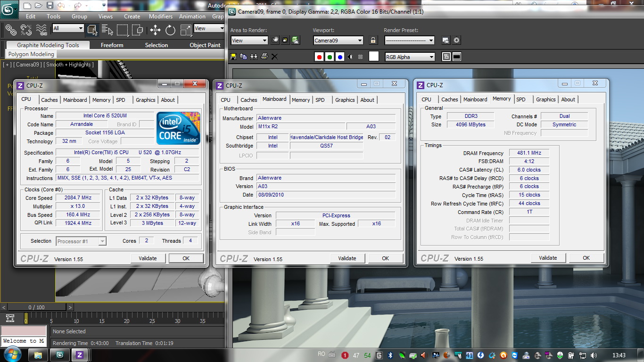Toggle the Window/Crossing selection icon
644x362 pixels.
(138, 30)
